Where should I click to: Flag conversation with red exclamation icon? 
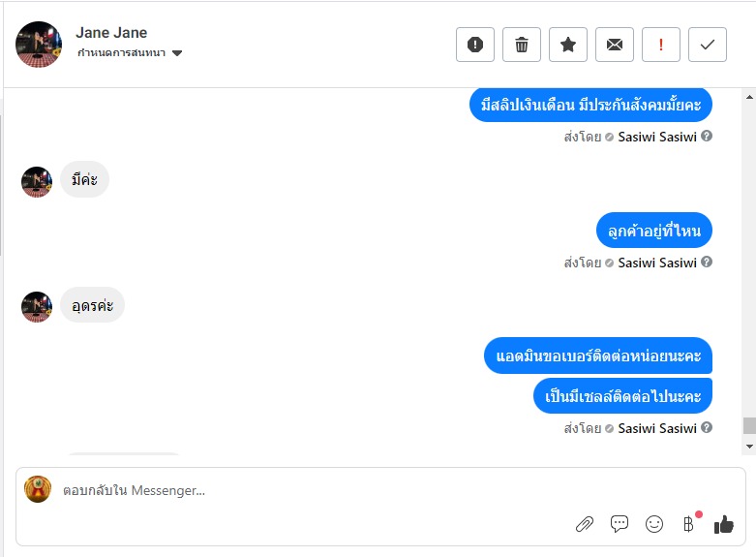click(661, 45)
